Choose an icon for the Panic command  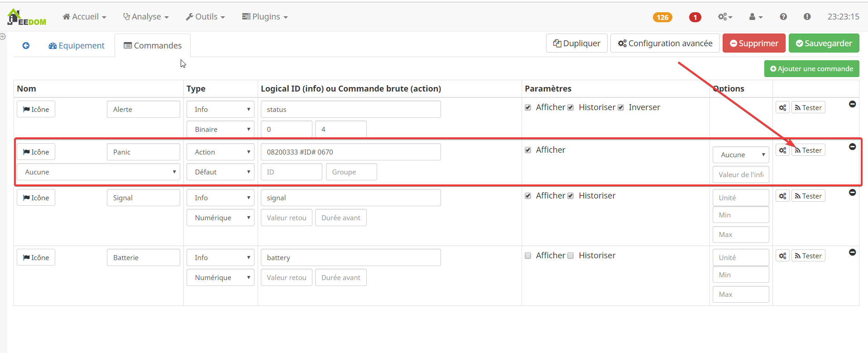36,152
